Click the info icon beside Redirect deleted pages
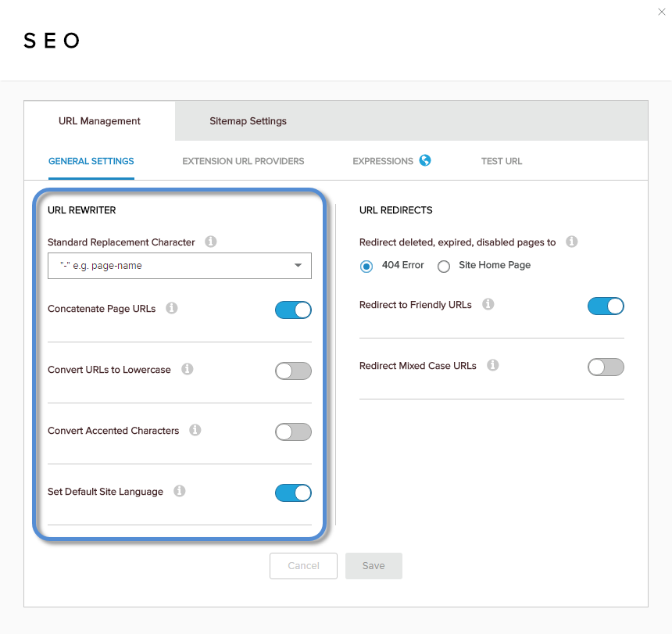Viewport: 672px width, 634px height. [571, 242]
